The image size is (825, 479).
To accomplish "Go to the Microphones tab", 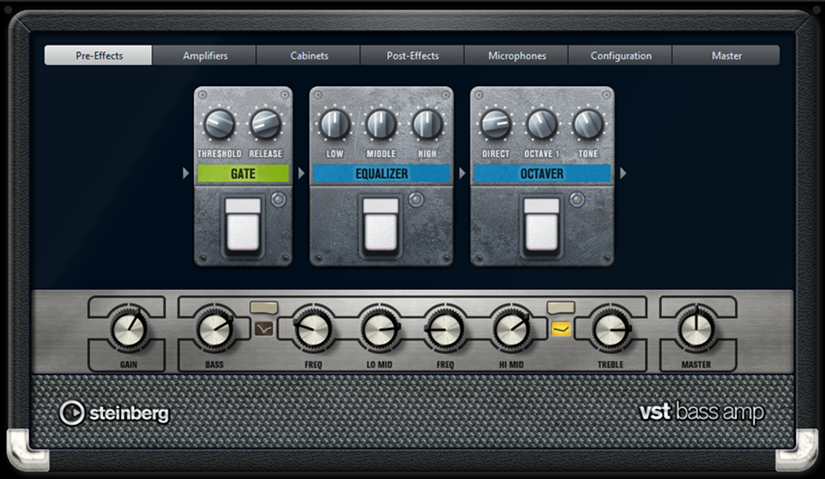I will point(517,55).
